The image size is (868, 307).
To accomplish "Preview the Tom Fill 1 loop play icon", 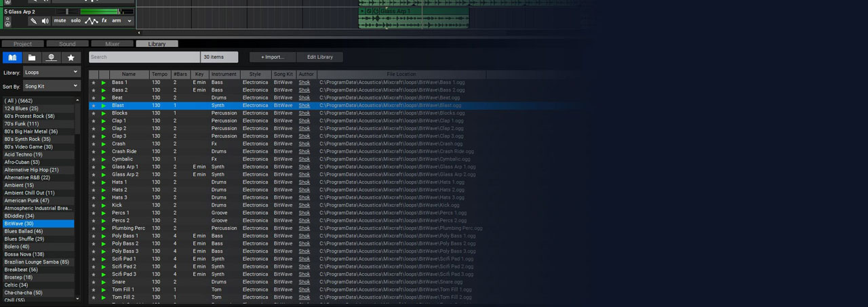I will [x=104, y=289].
